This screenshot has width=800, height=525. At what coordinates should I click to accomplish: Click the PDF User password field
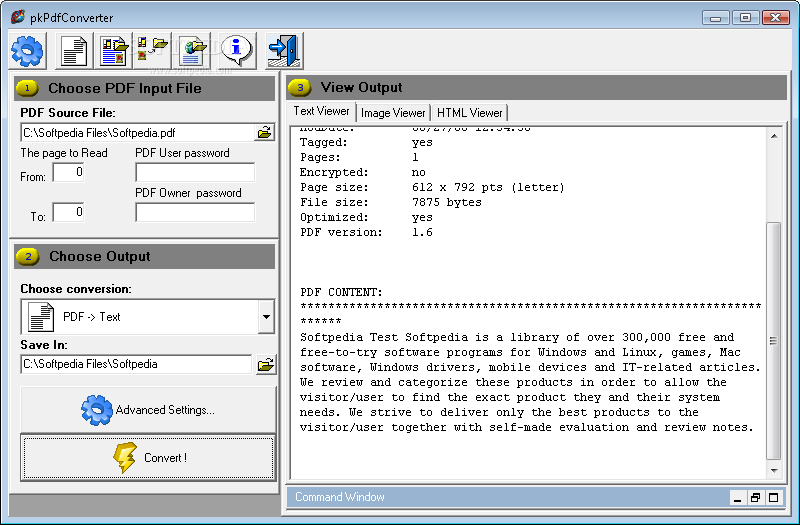click(195, 172)
